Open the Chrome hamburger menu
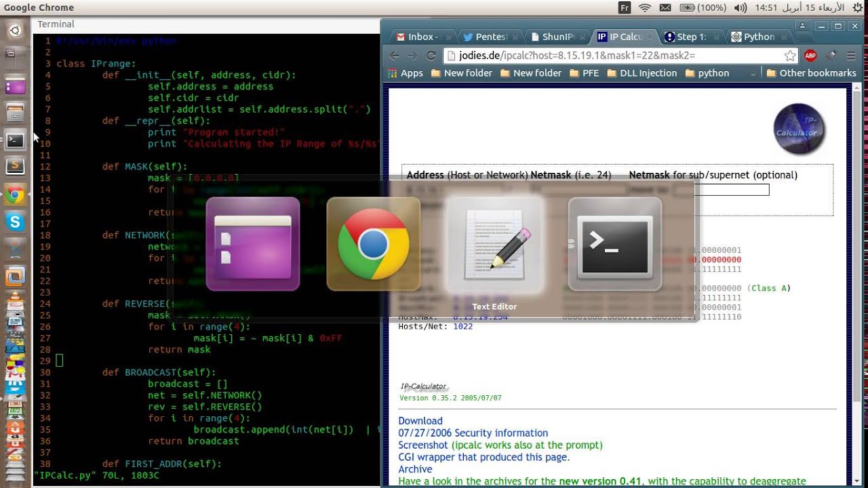Image resolution: width=868 pixels, height=488 pixels. 851,56
